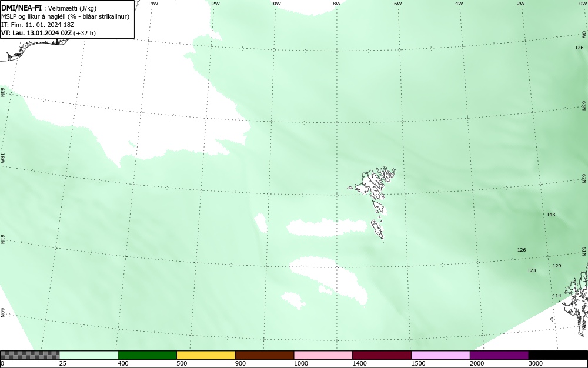Click the gray checkered 0–25 legend swatch

tap(29, 355)
